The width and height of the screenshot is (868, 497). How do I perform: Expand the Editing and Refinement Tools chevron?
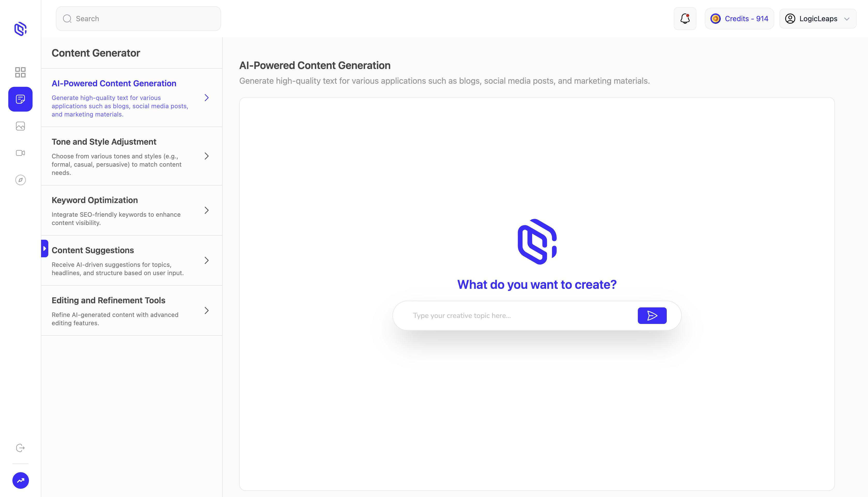point(206,310)
